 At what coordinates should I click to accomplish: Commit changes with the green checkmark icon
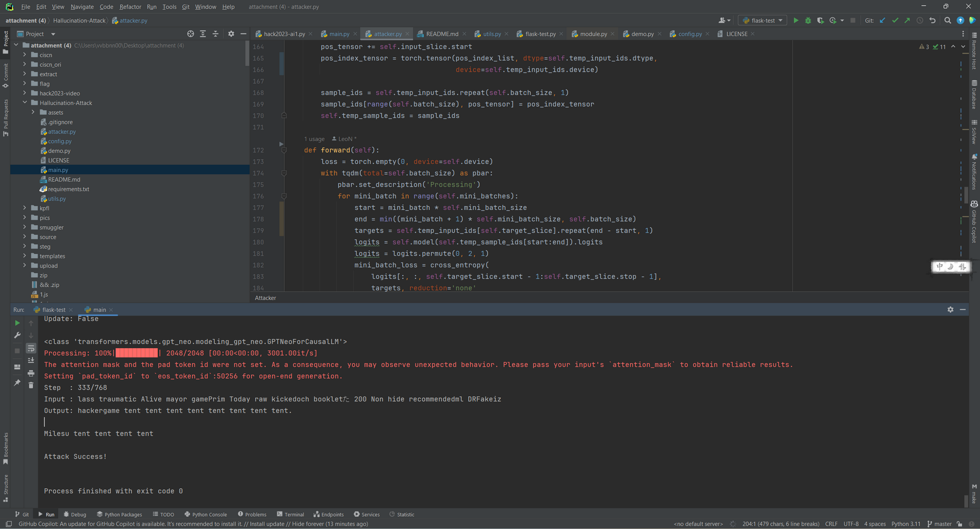(x=895, y=20)
